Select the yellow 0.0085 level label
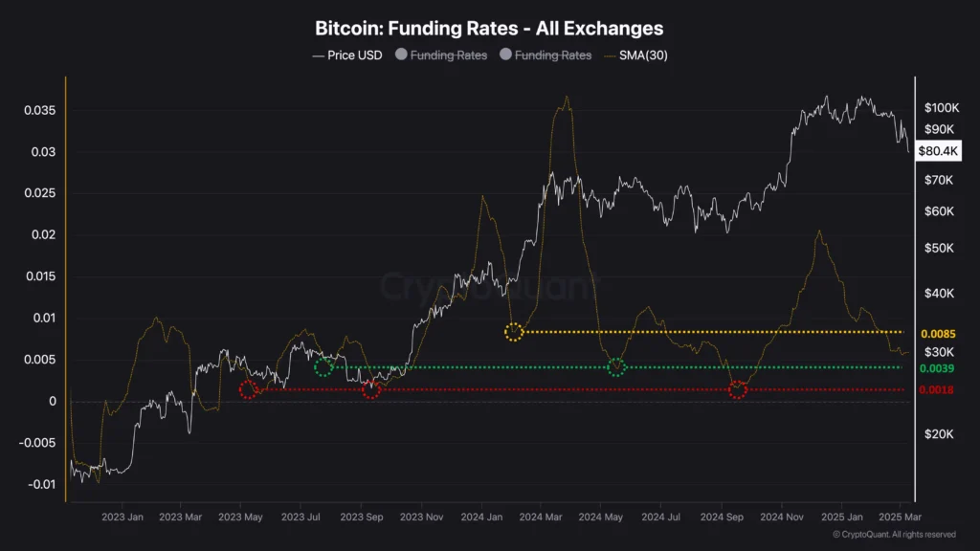This screenshot has width=980, height=551. coord(937,334)
